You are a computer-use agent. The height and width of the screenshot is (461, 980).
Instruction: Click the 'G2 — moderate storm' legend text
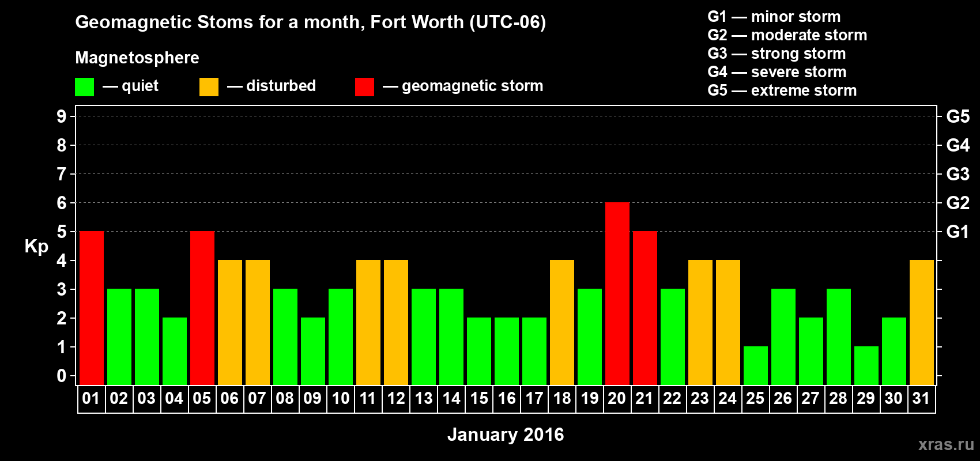pyautogui.click(x=787, y=35)
